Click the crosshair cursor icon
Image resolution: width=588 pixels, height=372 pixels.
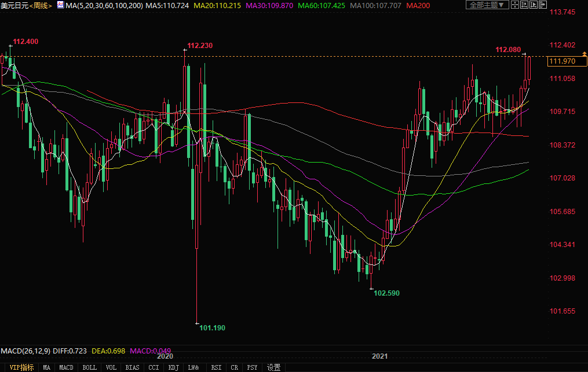click(515, 5)
